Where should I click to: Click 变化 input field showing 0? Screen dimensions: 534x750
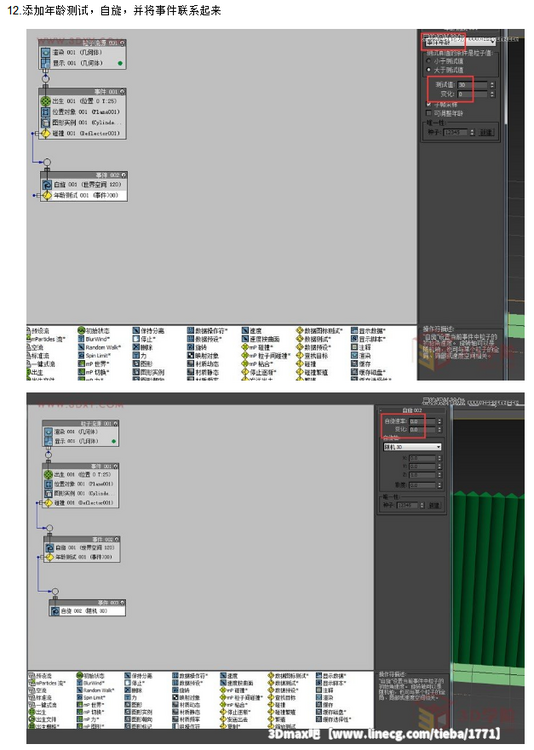[472, 94]
